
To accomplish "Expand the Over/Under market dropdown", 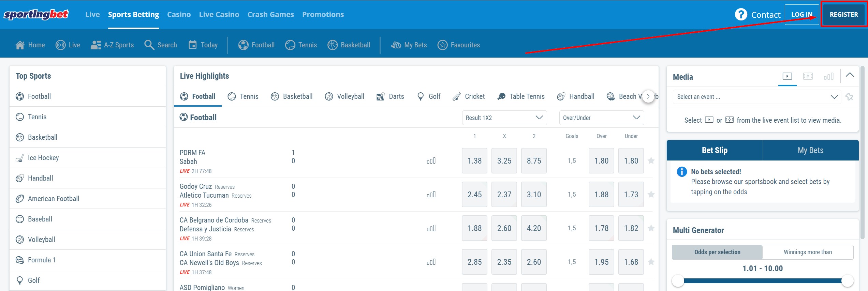I will pyautogui.click(x=601, y=118).
